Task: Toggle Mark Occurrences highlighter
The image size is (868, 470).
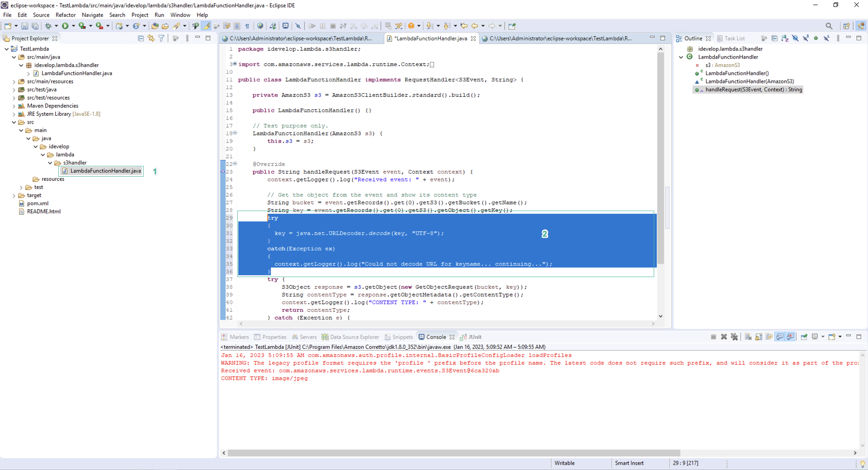Action: (x=207, y=26)
